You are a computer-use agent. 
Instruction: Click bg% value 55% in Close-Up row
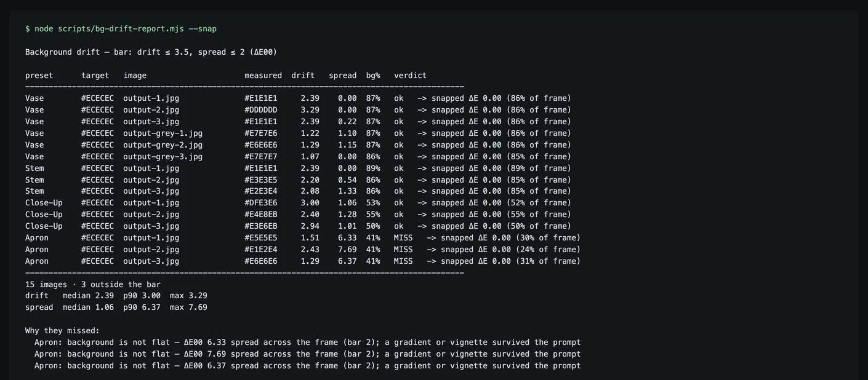[x=373, y=215]
